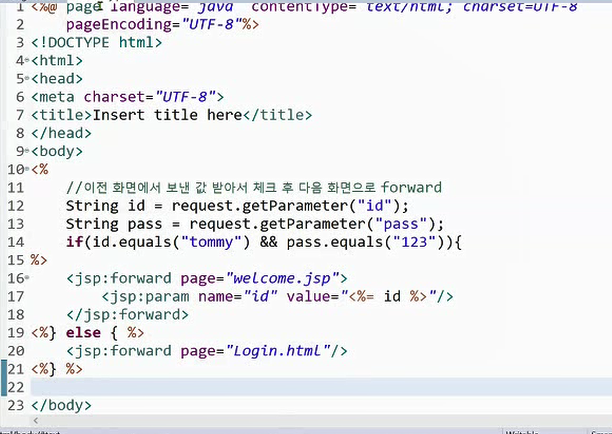
Task: Click the Korean comment ending with forward
Action: pyautogui.click(x=254, y=188)
